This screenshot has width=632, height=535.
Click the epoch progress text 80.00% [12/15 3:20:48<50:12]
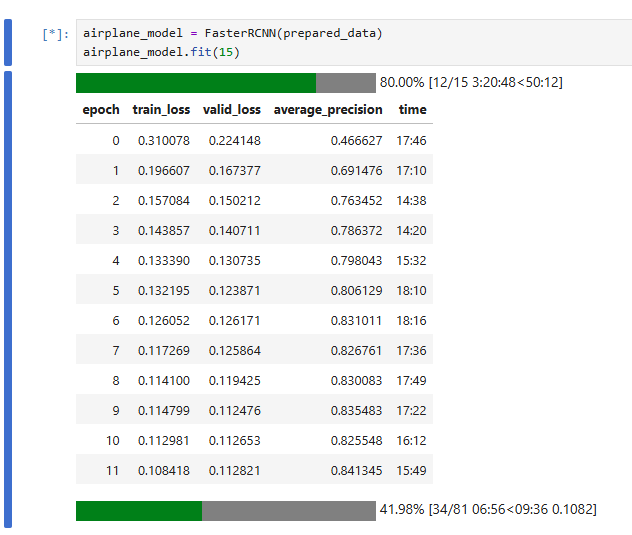[x=471, y=82]
